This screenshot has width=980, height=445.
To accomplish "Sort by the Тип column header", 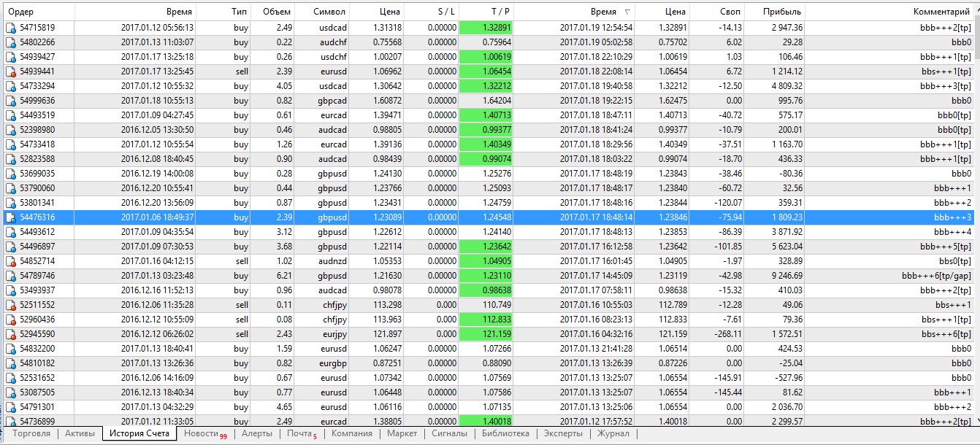I will click(x=223, y=12).
